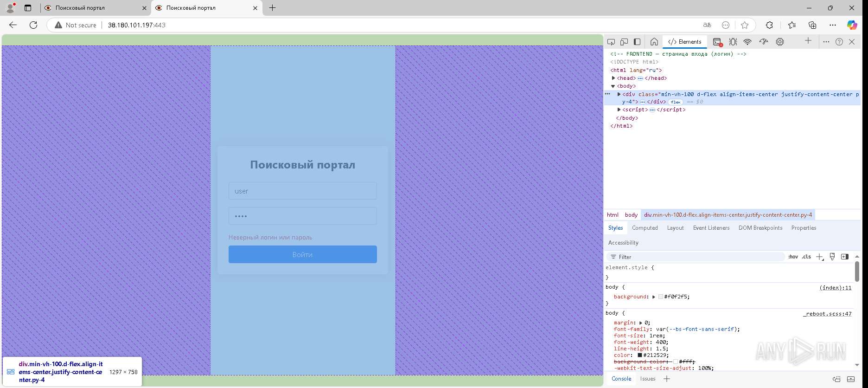Viewport: 868px width, 388px height.
Task: Select body in breadcrumb trail
Action: click(x=631, y=215)
